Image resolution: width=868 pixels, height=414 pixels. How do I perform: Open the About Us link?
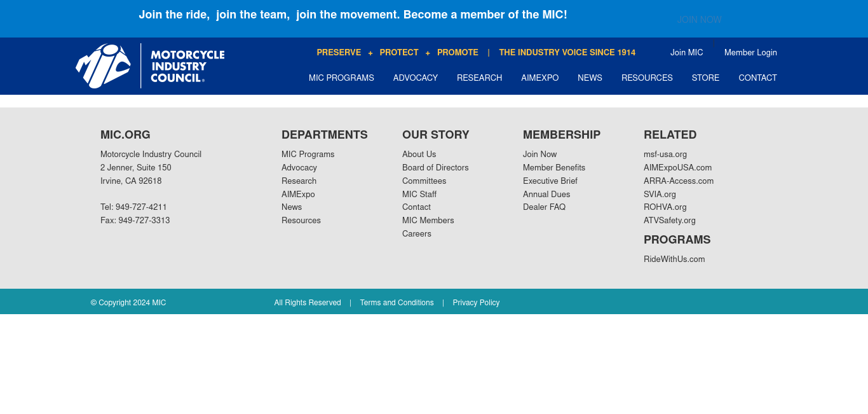[419, 155]
